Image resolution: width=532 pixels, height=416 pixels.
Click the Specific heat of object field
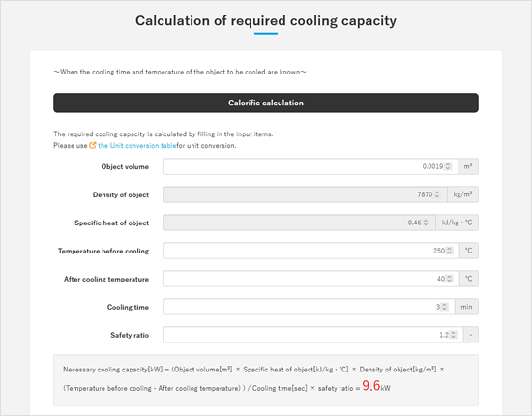(x=299, y=223)
